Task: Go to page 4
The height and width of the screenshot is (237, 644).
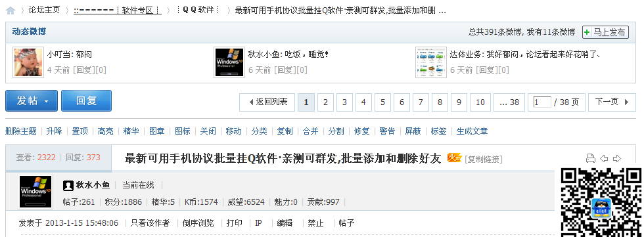Action: 363,102
